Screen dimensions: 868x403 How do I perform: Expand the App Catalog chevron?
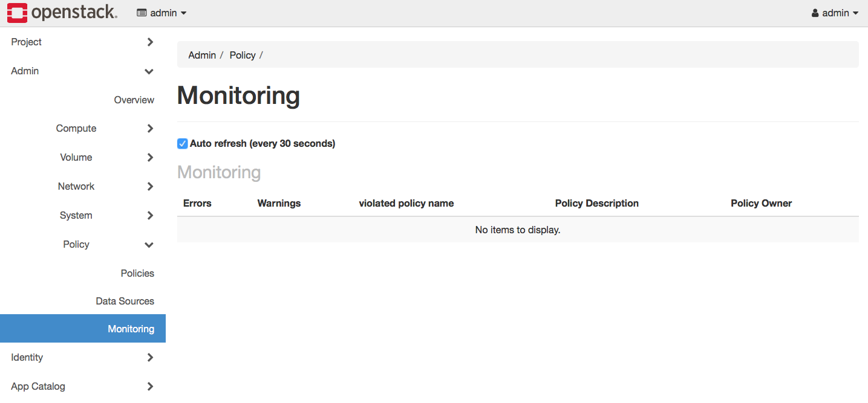pos(150,386)
